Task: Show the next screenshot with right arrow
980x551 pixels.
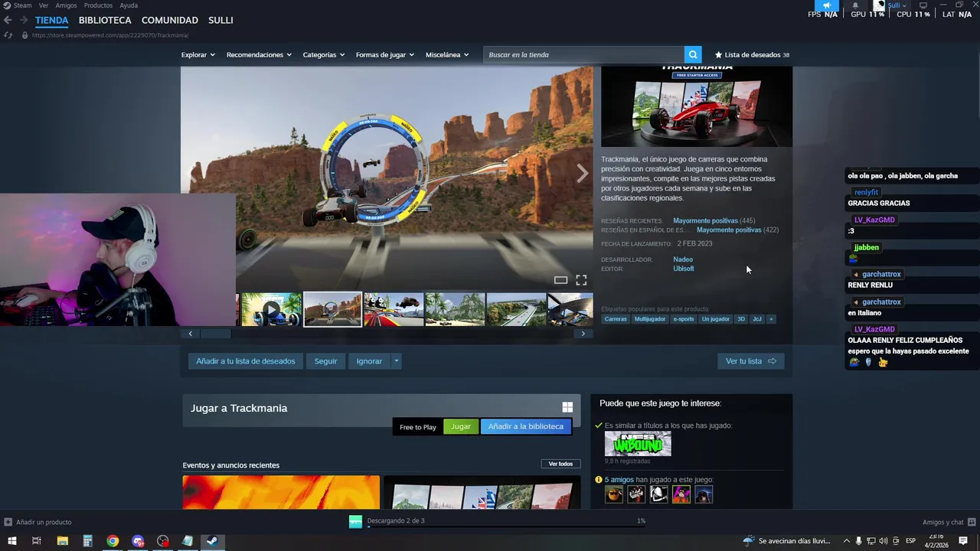Action: tap(582, 174)
